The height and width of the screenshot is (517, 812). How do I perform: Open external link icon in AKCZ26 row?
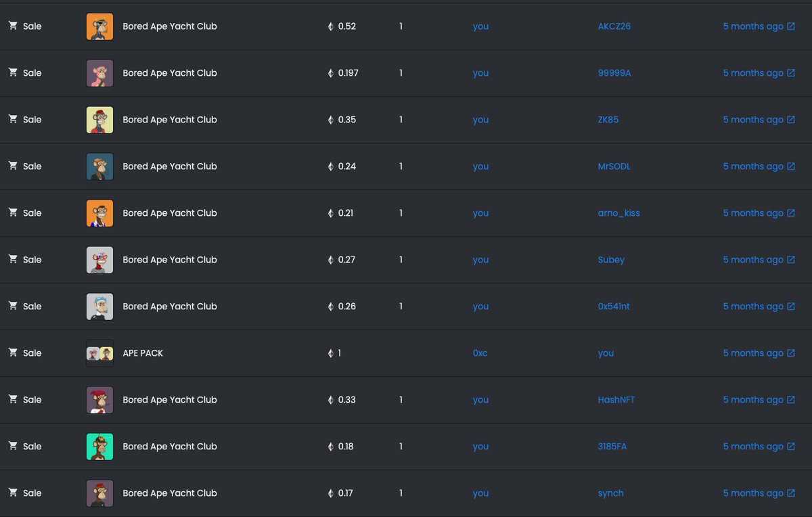(x=791, y=26)
